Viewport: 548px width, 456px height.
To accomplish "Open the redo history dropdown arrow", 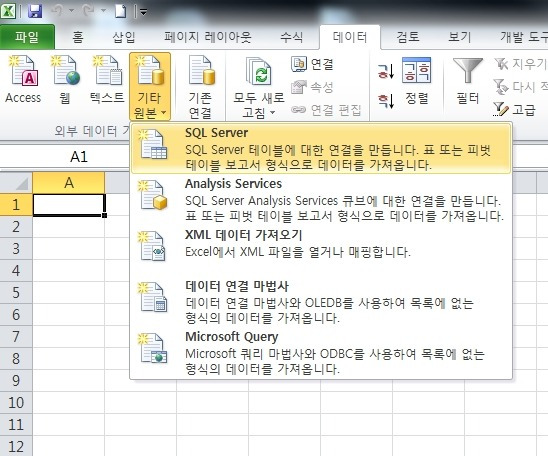I will 103,11.
